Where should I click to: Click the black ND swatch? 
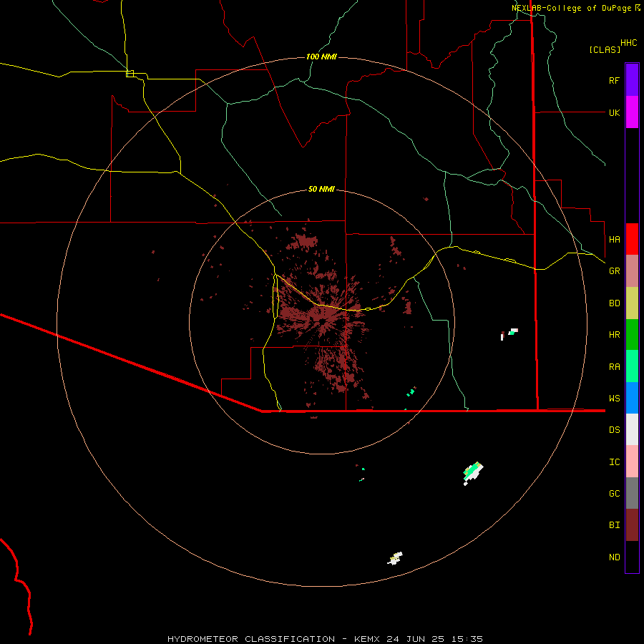point(632,557)
